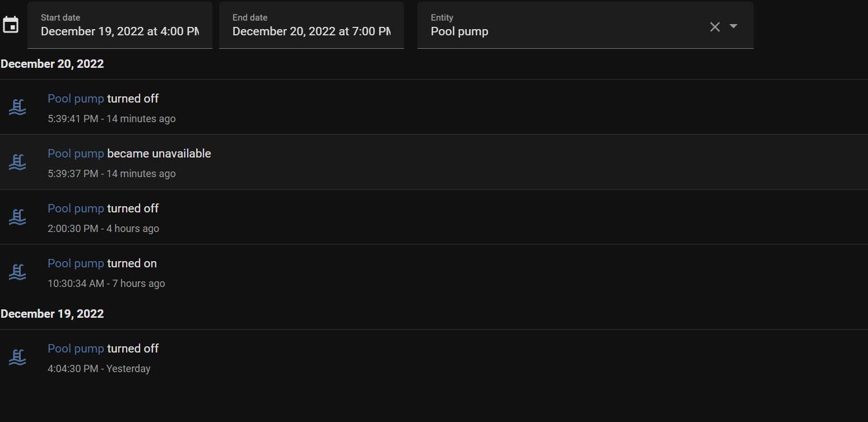Edit the Start date field

point(120,25)
